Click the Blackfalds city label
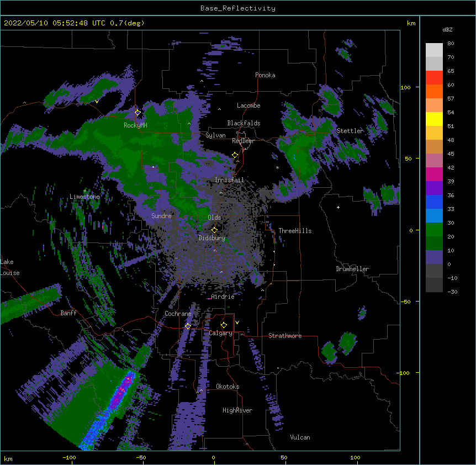This screenshot has width=476, height=465. tap(244, 123)
